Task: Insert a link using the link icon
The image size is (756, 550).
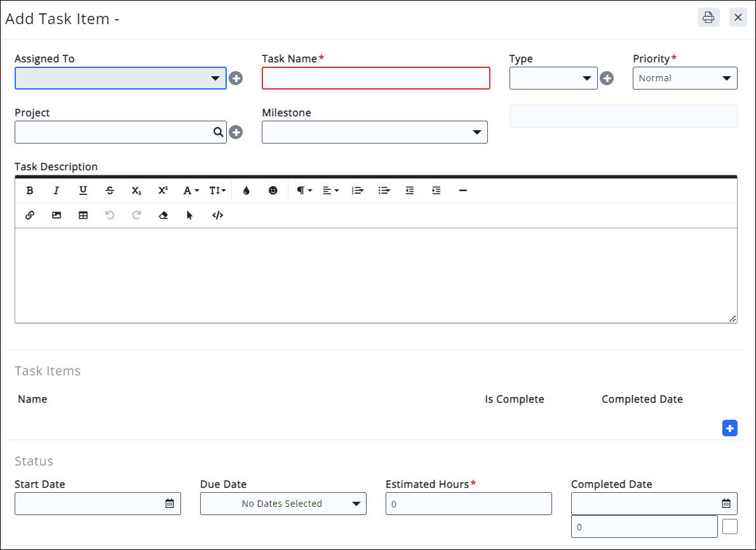Action: point(30,215)
